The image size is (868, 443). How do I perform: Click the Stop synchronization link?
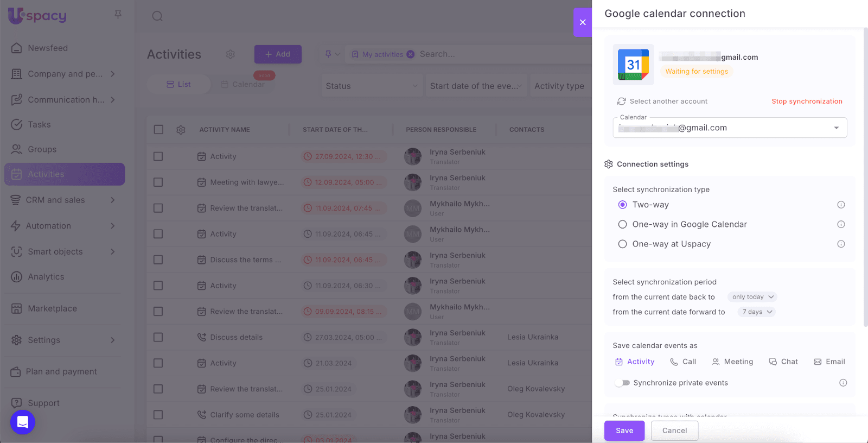(x=807, y=102)
